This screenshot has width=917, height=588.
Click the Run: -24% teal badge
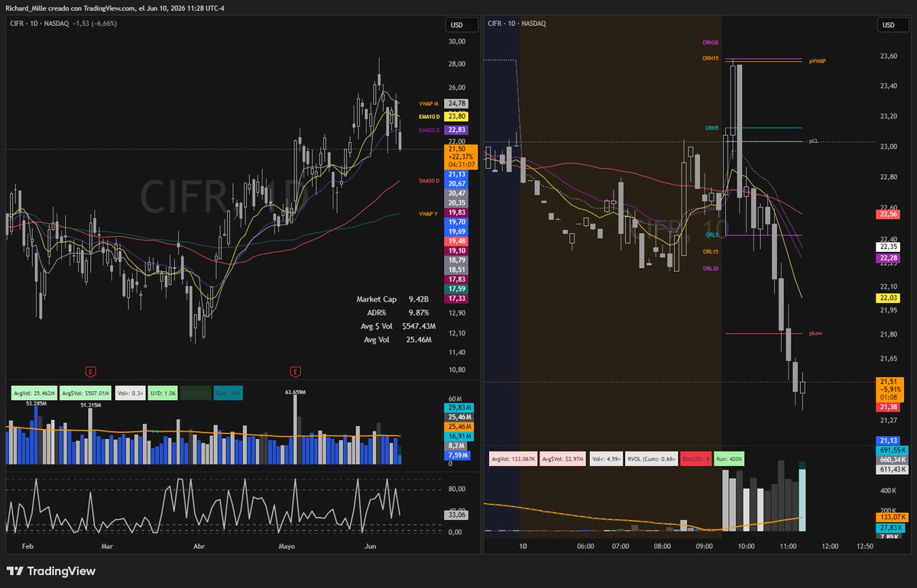227,393
